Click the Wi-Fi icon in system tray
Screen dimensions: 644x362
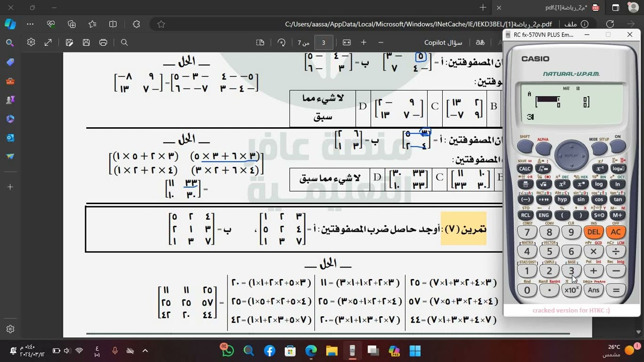[79, 350]
